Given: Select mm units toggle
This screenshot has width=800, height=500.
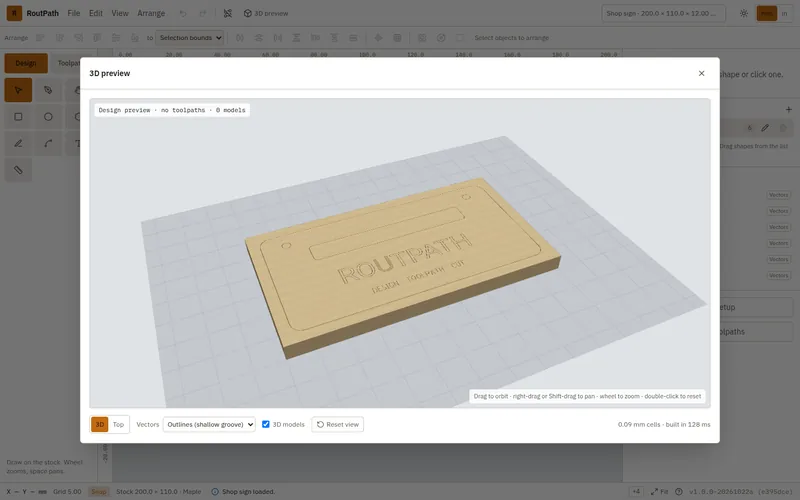Looking at the screenshot, I should pos(767,13).
